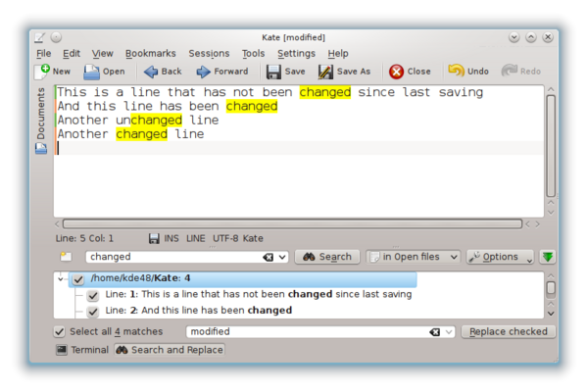Click the green expand results arrow
The image size is (588, 392).
[548, 257]
